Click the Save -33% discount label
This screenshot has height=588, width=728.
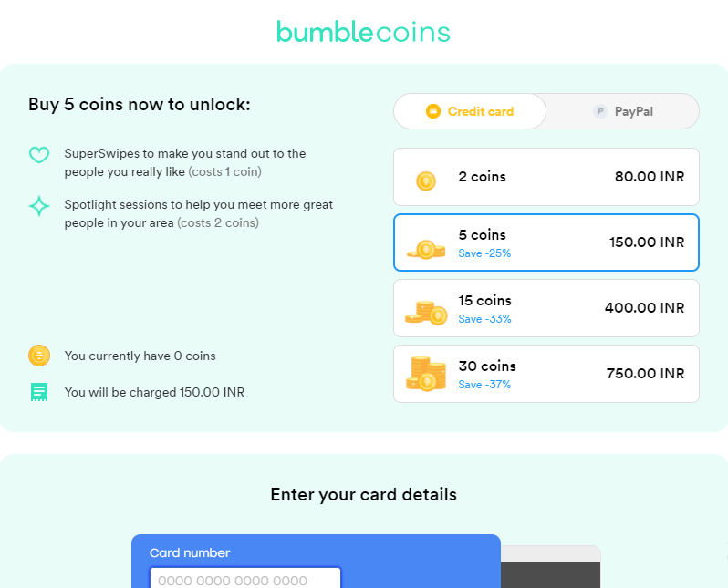pyautogui.click(x=484, y=319)
